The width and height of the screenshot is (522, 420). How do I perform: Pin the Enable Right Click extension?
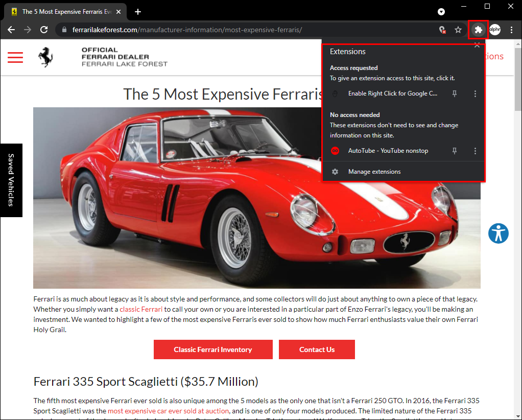point(455,94)
